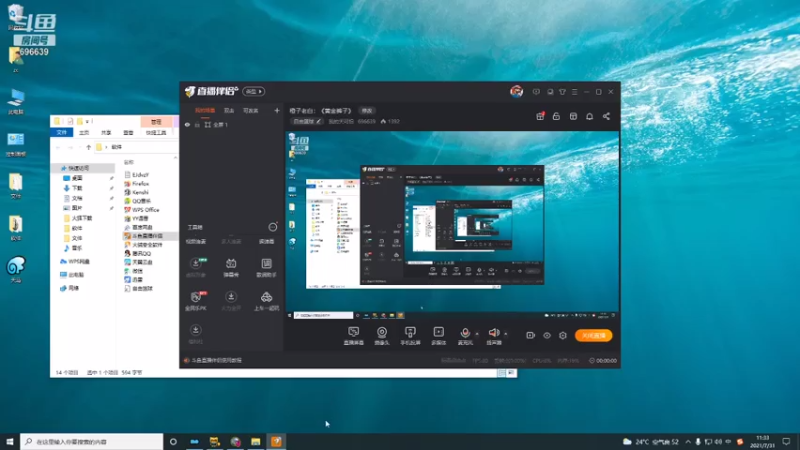Image resolution: width=800 pixels, height=450 pixels.
Task: Start recording with the camcorder icon
Action: [x=531, y=335]
